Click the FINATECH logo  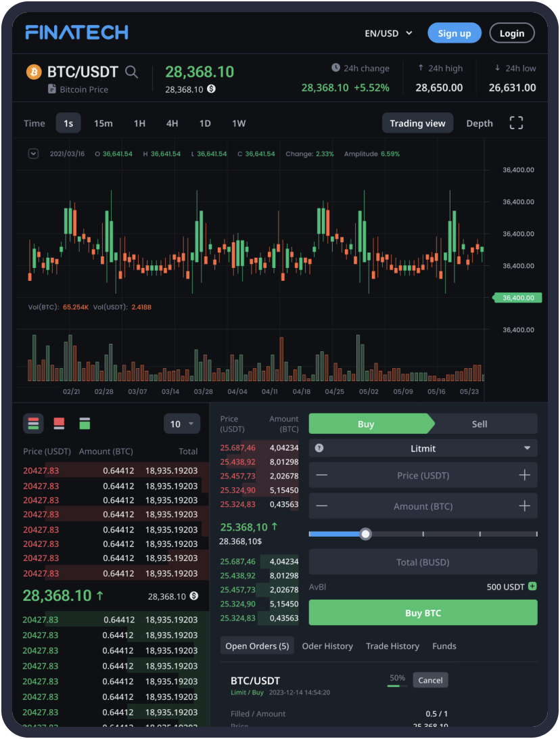(77, 32)
